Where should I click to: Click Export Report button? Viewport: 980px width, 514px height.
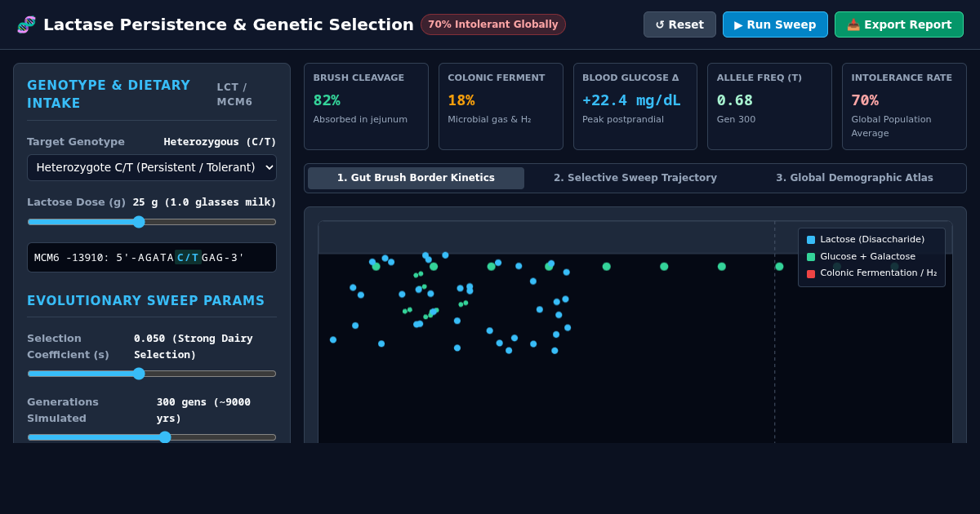pyautogui.click(x=899, y=24)
